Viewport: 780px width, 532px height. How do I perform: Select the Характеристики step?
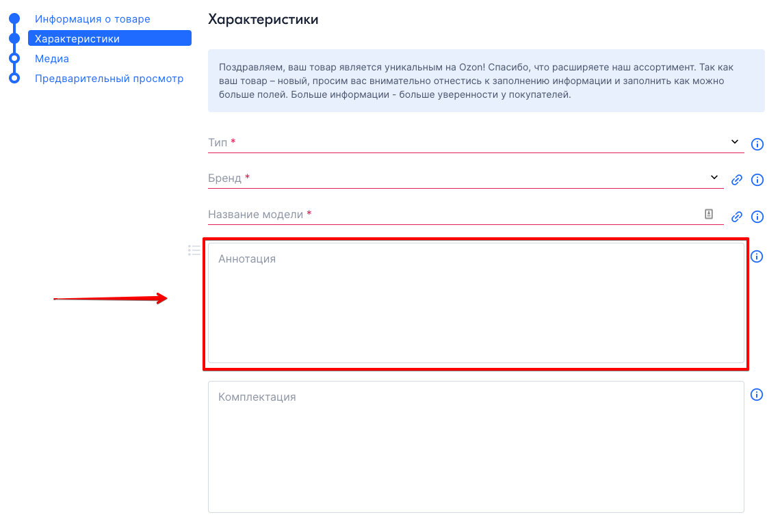[109, 38]
